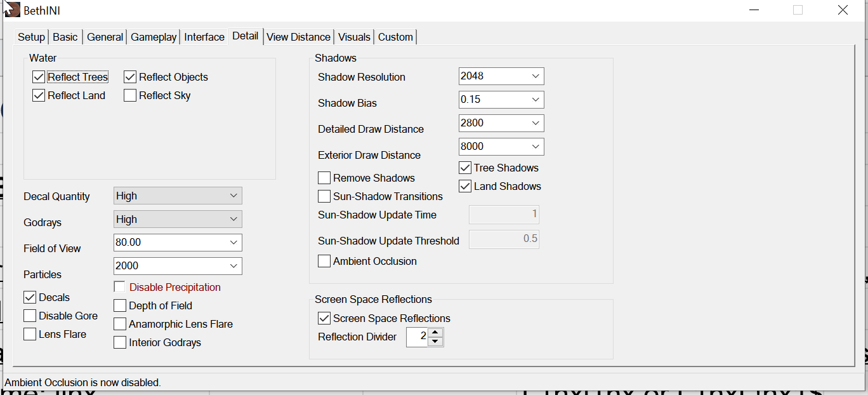The image size is (868, 395).
Task: Click the BethINI app icon in title bar
Action: [13, 10]
